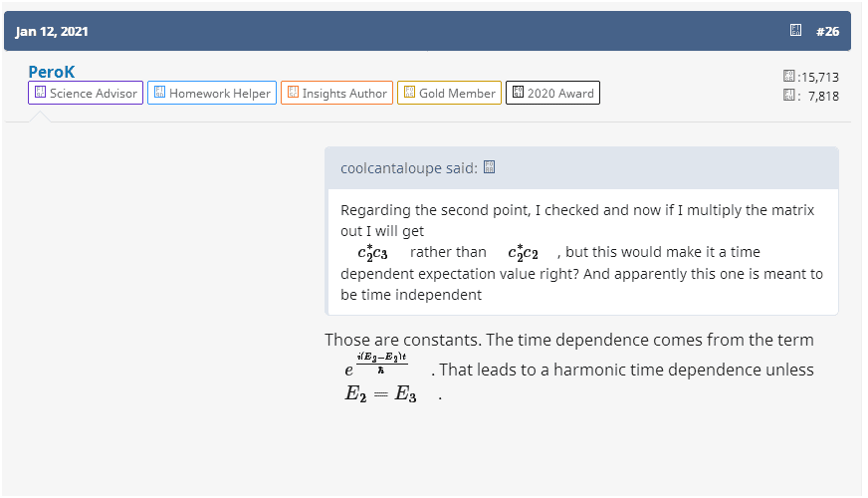868x498 pixels.
Task: Click the Homework Helper badge icon
Action: click(159, 93)
